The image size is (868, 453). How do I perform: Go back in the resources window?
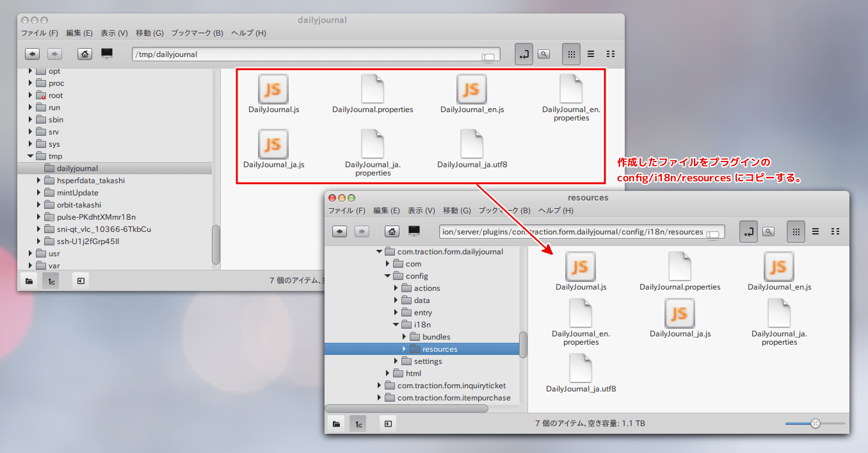pyautogui.click(x=339, y=231)
